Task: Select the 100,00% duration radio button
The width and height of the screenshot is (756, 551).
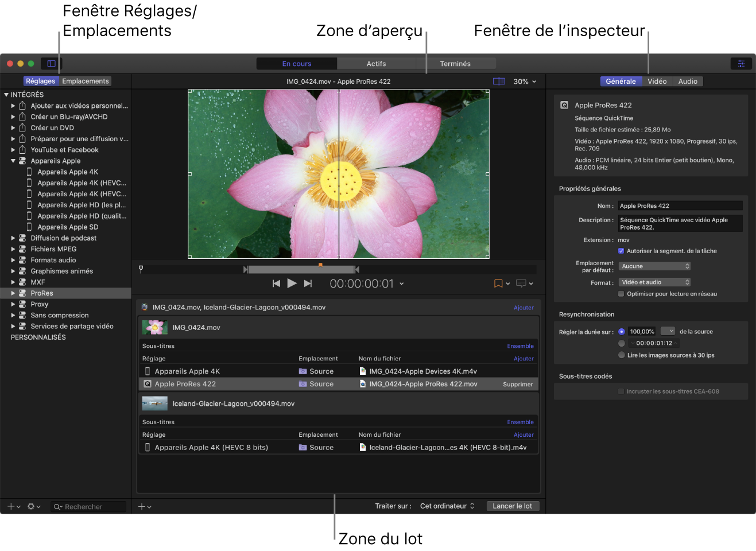Action: [x=622, y=332]
